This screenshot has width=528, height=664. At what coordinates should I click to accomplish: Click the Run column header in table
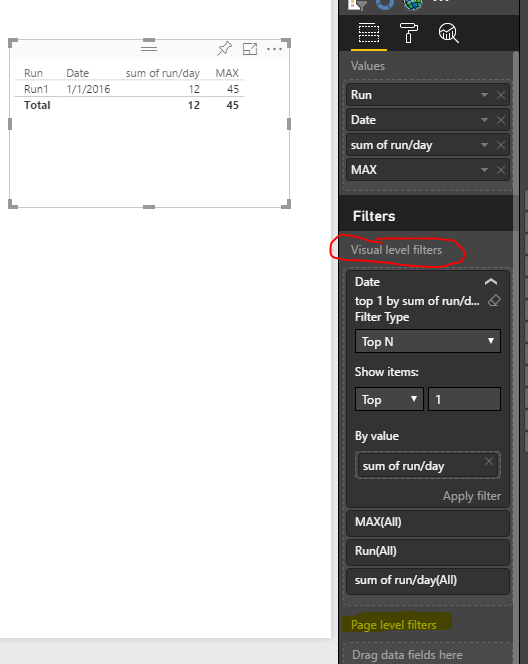(x=33, y=73)
